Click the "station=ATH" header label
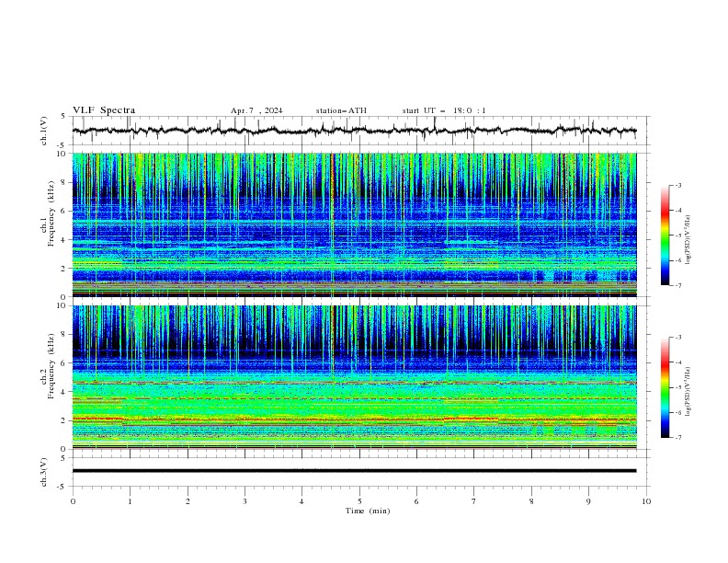 341,110
